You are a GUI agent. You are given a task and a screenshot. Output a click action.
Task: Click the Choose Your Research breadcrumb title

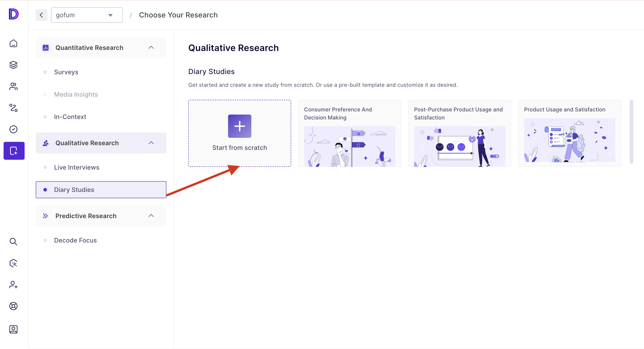point(178,15)
